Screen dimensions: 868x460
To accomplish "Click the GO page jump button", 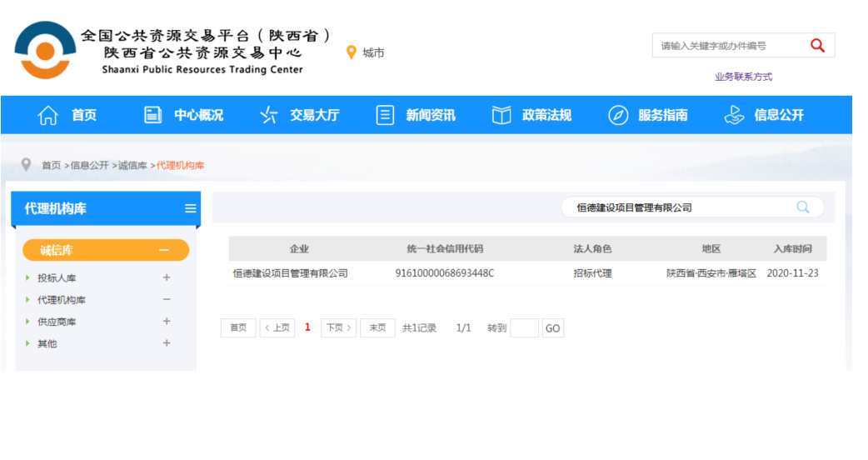I will click(x=552, y=328).
